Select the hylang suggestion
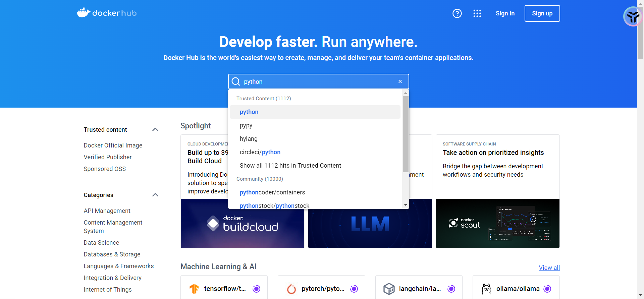The image size is (644, 299). coord(315,139)
